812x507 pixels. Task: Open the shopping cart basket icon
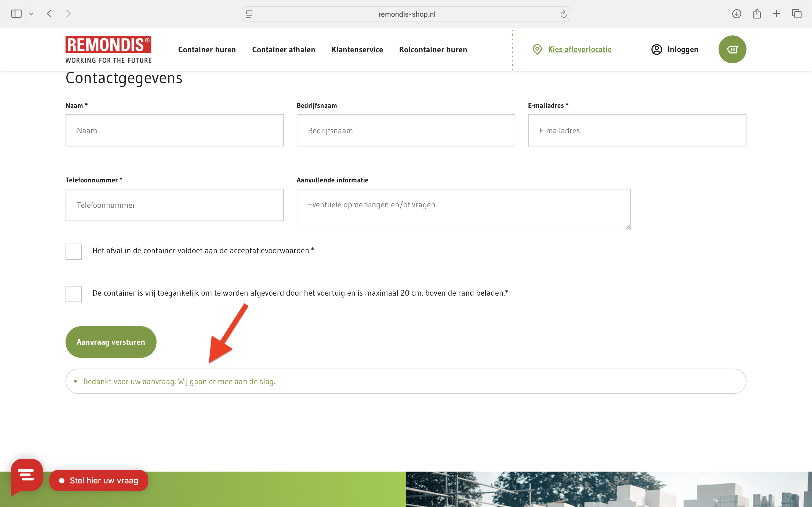732,49
